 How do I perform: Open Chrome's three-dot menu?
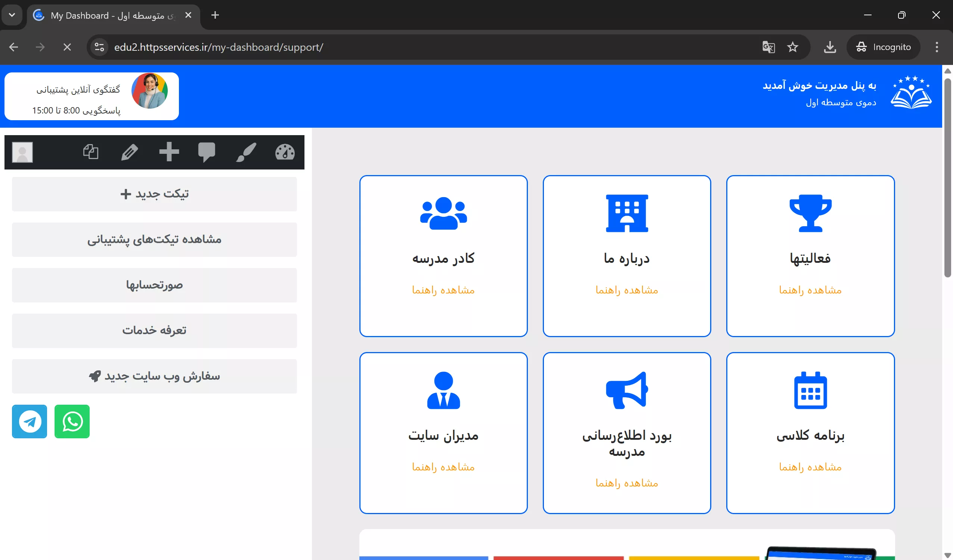936,47
